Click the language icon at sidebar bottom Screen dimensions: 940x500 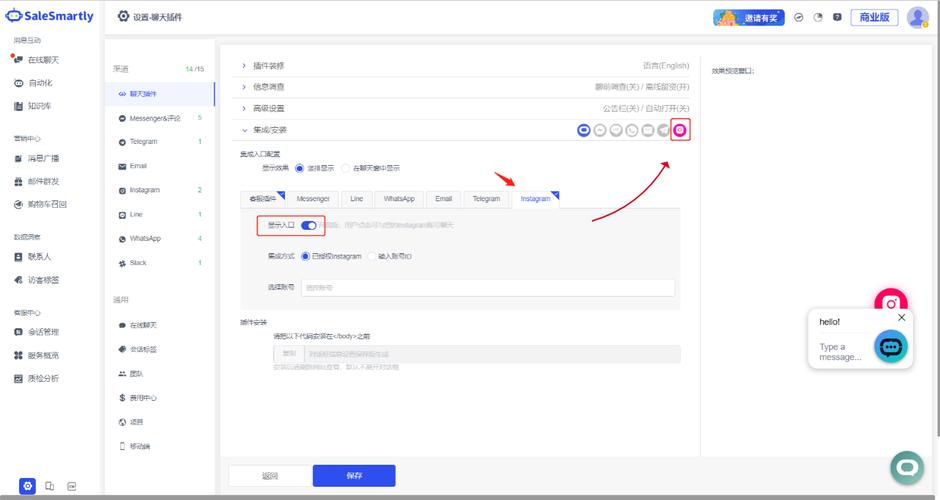coord(71,486)
